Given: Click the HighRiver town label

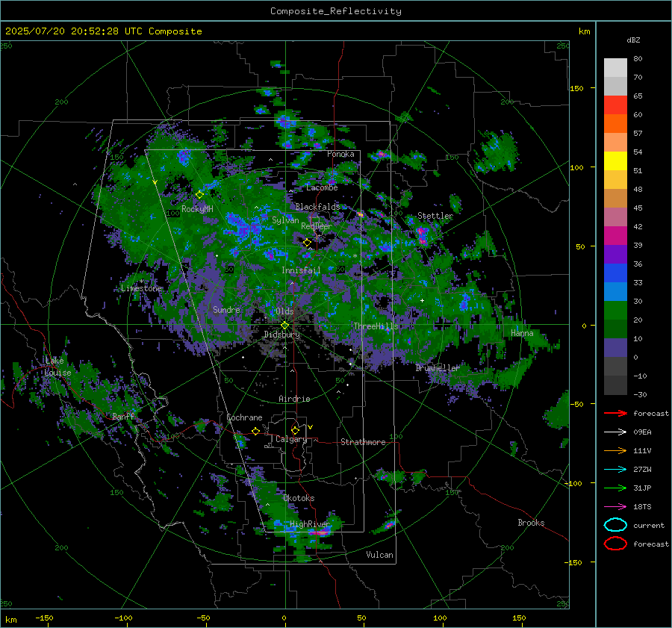Looking at the screenshot, I should tap(309, 524).
